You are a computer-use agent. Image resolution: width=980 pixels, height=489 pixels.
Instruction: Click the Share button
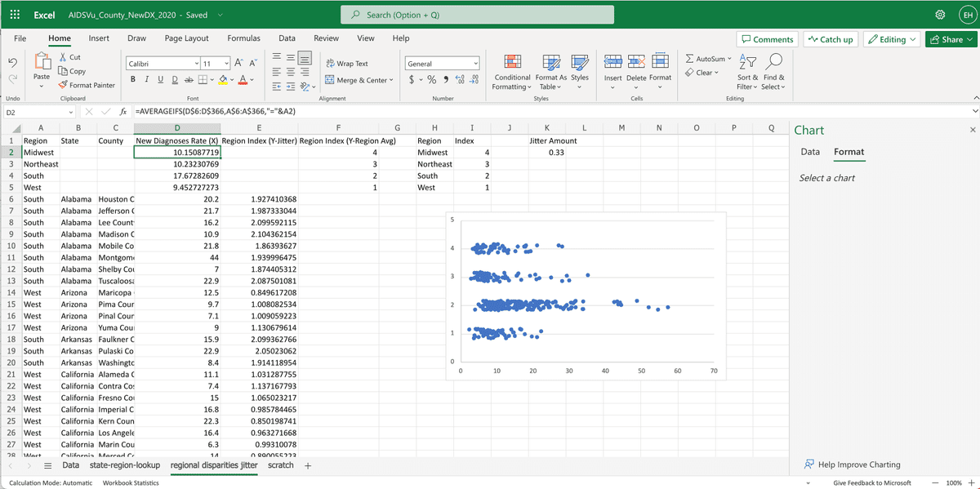coord(950,38)
